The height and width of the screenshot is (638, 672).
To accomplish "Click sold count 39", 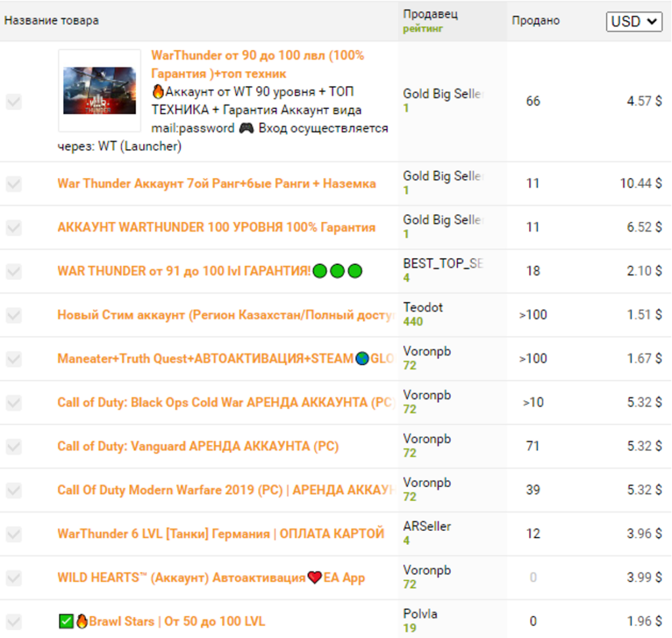I will tap(533, 490).
